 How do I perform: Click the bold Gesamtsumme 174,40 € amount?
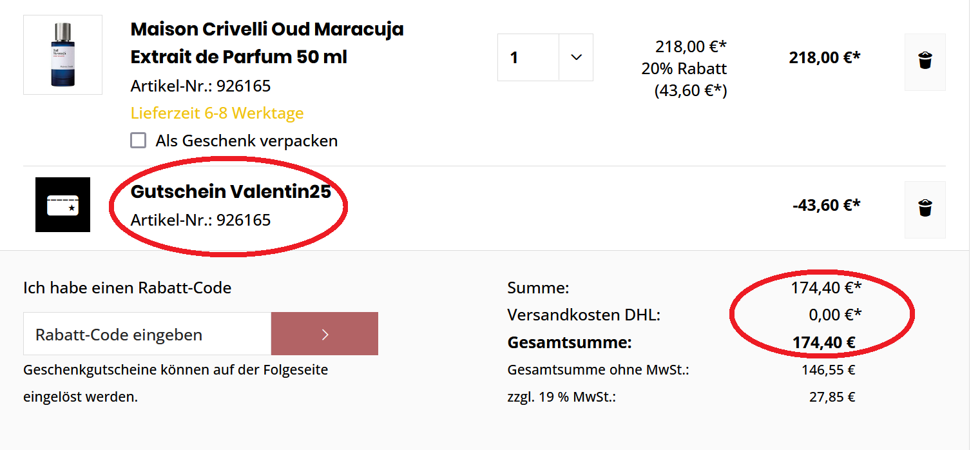click(x=823, y=342)
